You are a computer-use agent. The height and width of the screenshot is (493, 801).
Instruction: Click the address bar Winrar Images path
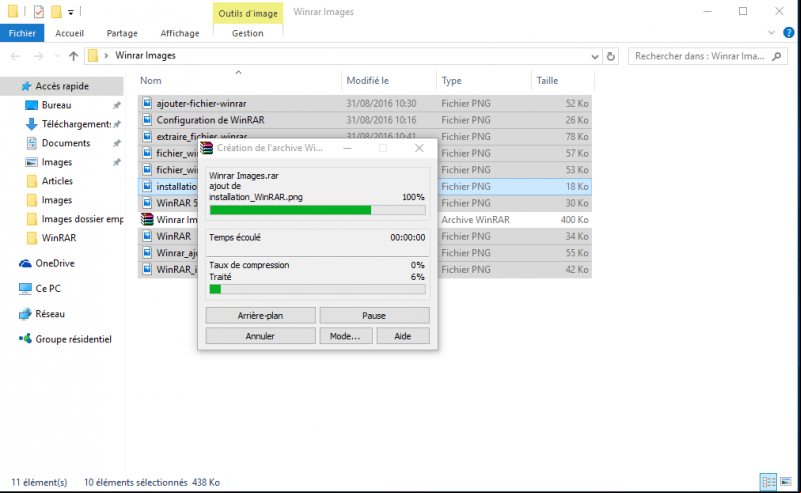(145, 56)
